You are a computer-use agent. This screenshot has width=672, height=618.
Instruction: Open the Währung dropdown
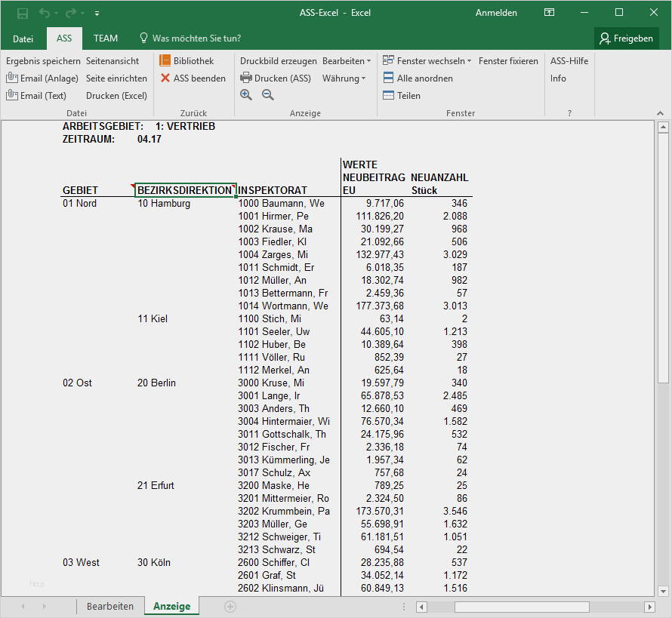tap(341, 78)
